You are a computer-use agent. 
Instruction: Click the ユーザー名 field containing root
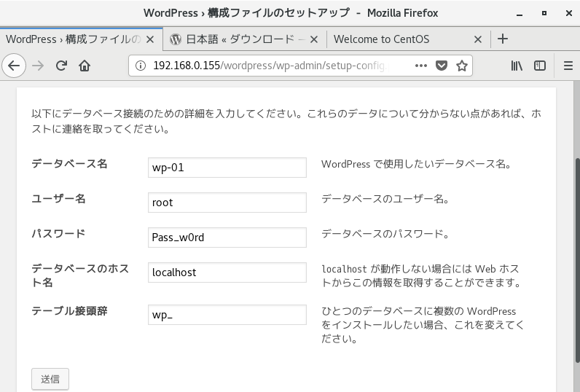tap(227, 203)
